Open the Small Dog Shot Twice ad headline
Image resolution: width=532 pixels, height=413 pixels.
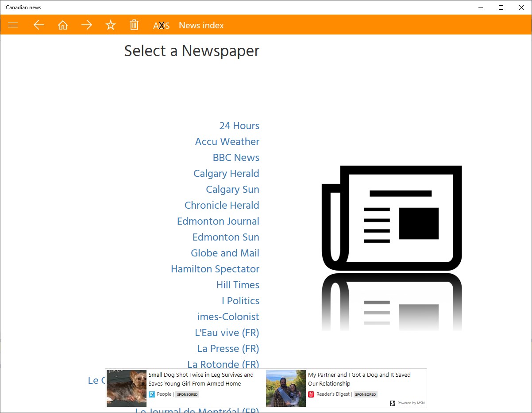pyautogui.click(x=201, y=379)
